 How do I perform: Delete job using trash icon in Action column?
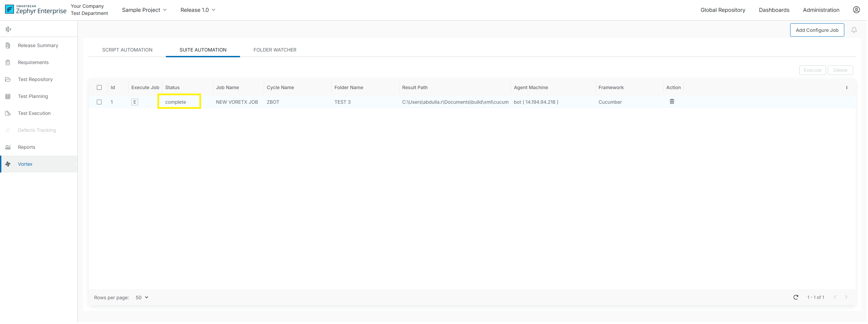tap(672, 102)
